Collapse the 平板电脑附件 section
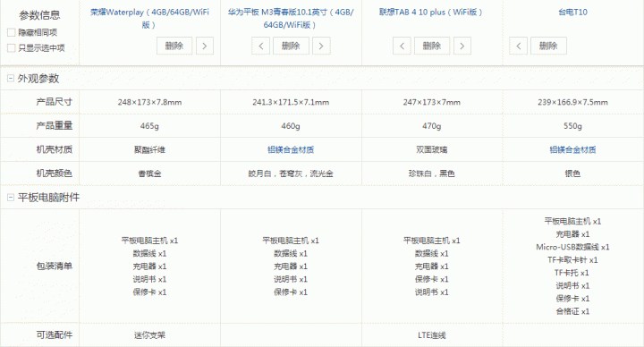Image resolution: width=644 pixels, height=347 pixels. tap(11, 198)
